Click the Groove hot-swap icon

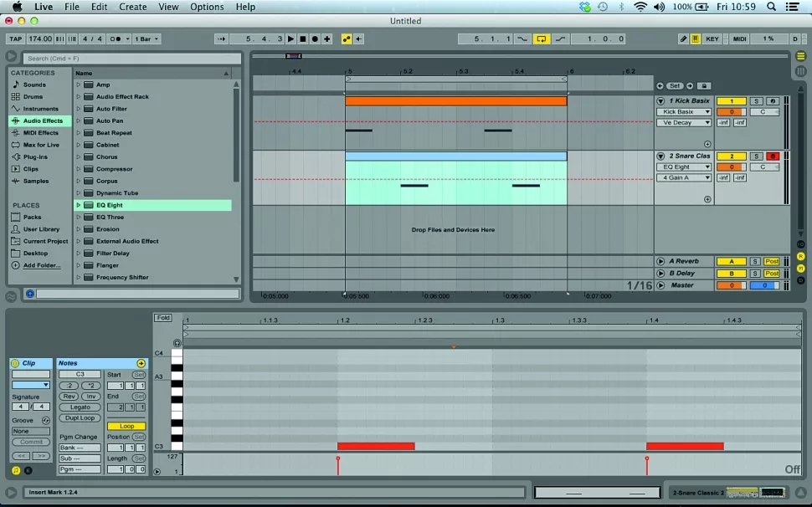[45, 420]
